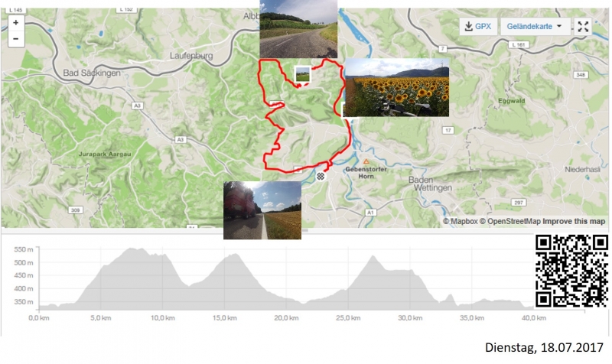
Task: Select the 15 km peak on elevation chart
Action: coord(235,255)
